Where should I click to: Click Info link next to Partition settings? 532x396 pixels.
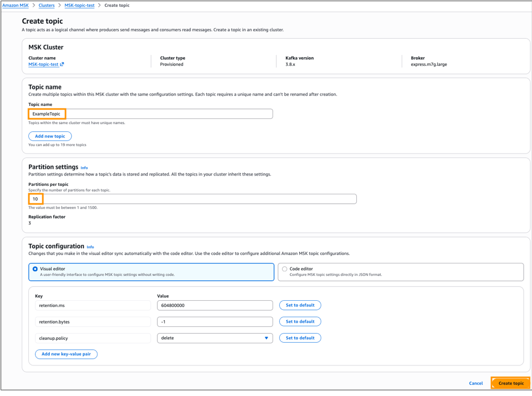point(84,168)
